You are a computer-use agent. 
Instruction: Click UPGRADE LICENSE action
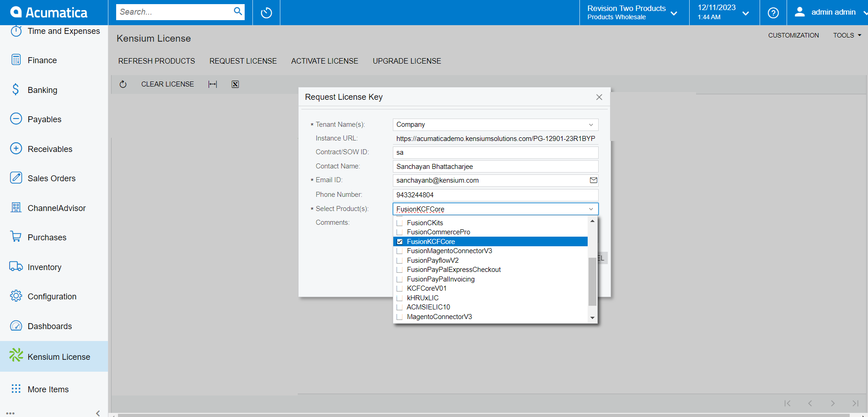tap(407, 61)
